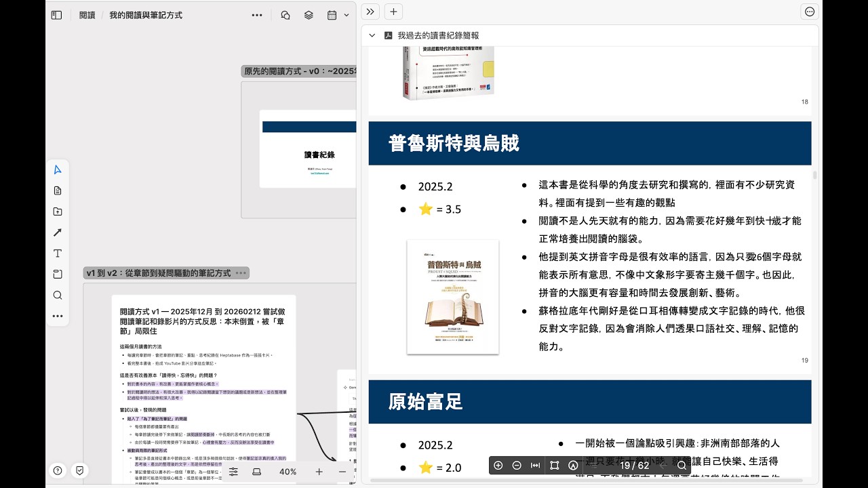
Task: Fit PDF to full page
Action: pos(554,466)
